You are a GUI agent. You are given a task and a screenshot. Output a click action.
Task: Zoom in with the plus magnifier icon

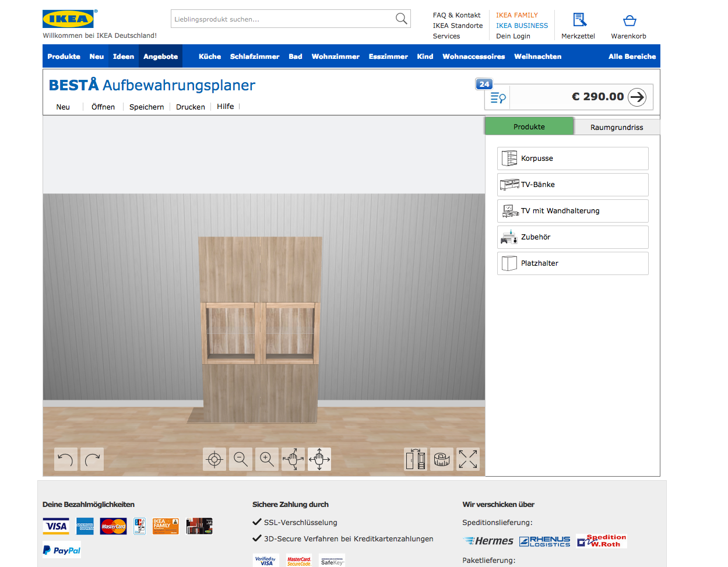click(x=267, y=459)
